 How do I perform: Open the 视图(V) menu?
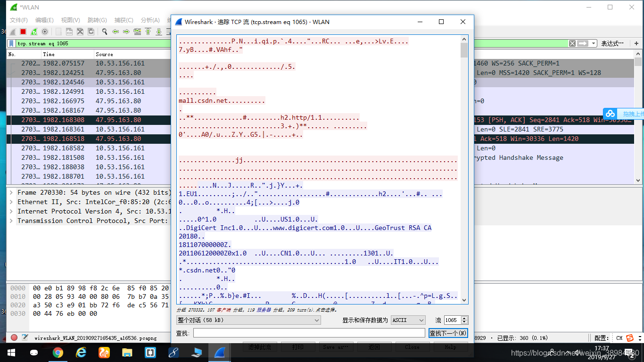tap(70, 20)
